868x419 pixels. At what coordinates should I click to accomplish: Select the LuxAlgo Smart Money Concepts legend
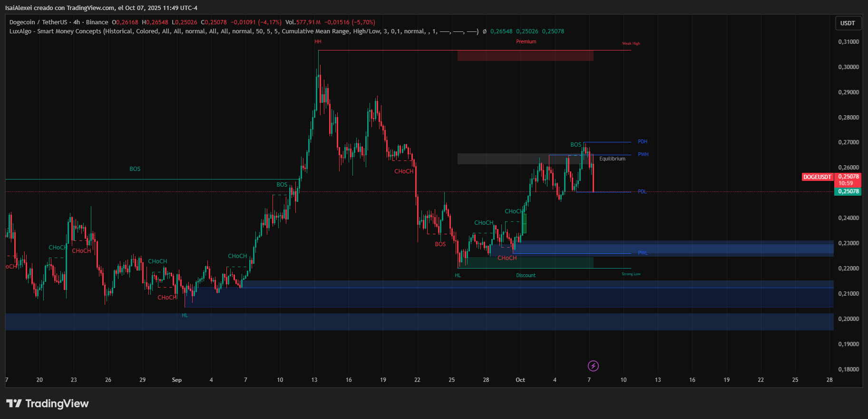(x=244, y=31)
